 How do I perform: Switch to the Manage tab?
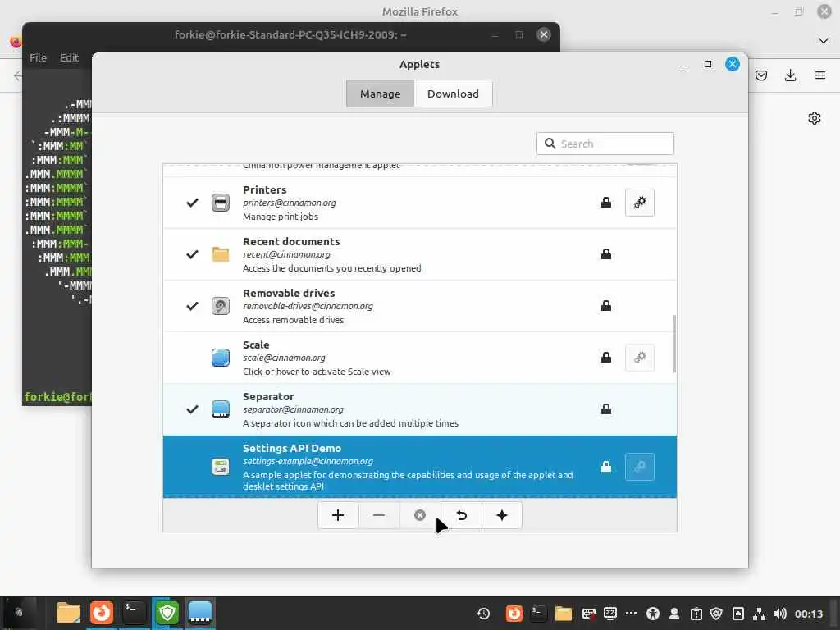point(381,94)
